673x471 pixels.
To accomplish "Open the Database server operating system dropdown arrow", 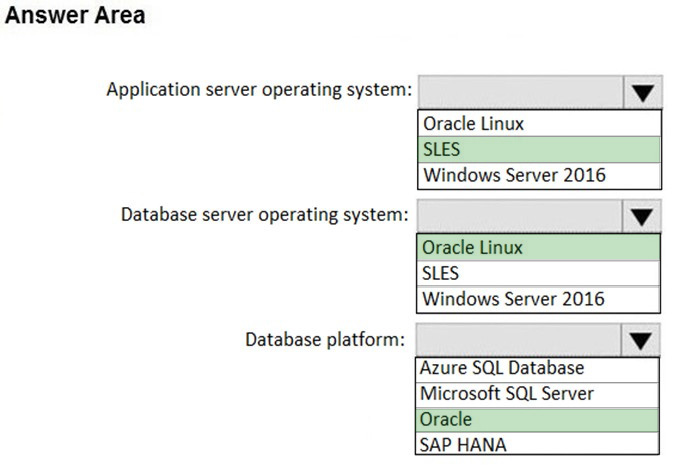I will pos(641,216).
